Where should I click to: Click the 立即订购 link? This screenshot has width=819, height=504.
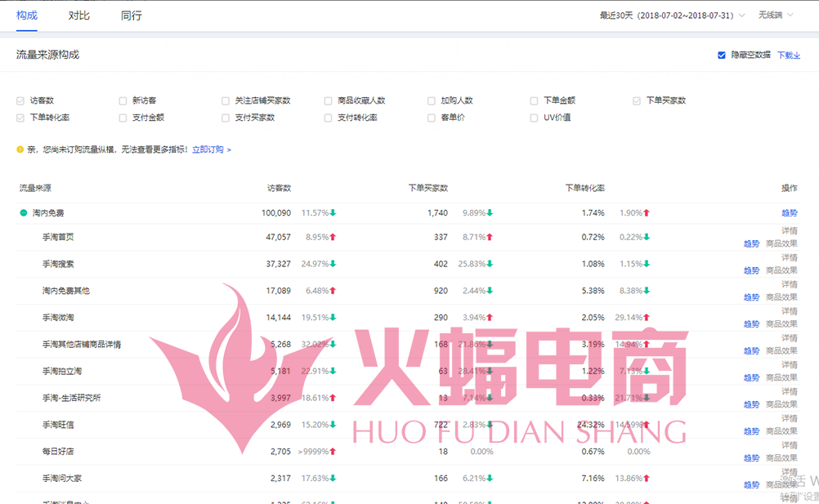pos(211,149)
